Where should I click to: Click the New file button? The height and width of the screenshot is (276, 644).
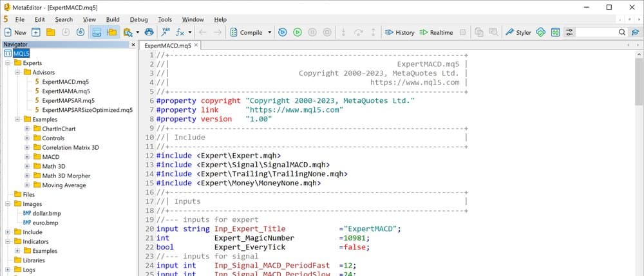[x=15, y=32]
